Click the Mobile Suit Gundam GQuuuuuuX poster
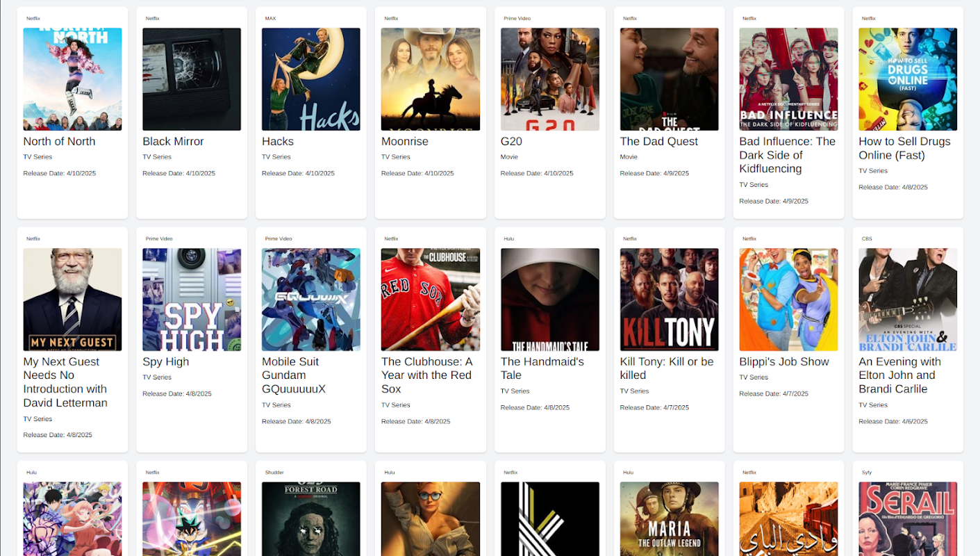 tap(311, 300)
